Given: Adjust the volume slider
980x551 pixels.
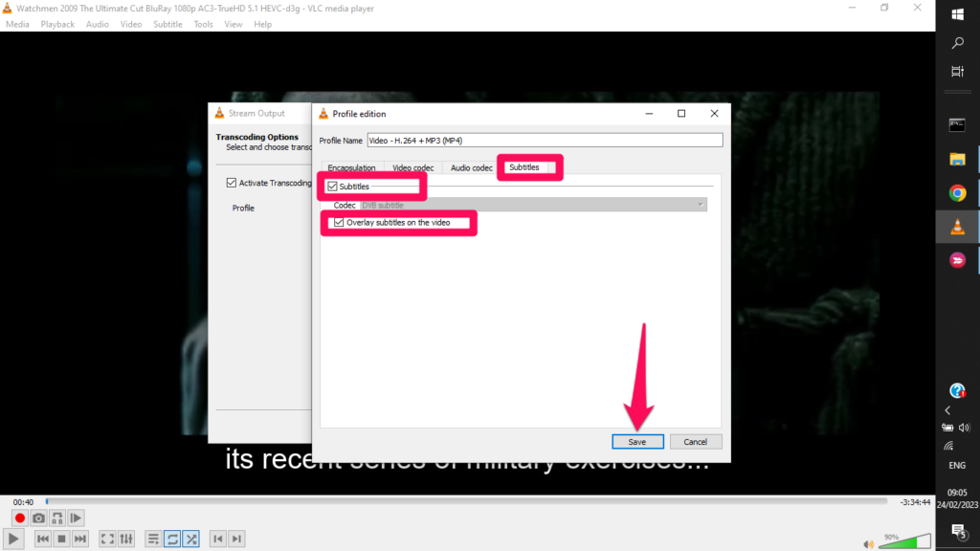Looking at the screenshot, I should 904,541.
